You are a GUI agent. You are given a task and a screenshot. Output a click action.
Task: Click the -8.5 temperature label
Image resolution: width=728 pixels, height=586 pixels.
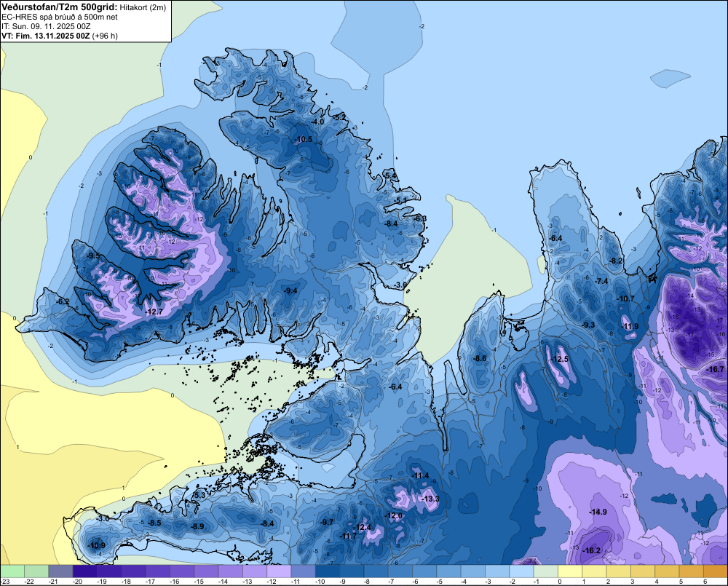coord(154,523)
